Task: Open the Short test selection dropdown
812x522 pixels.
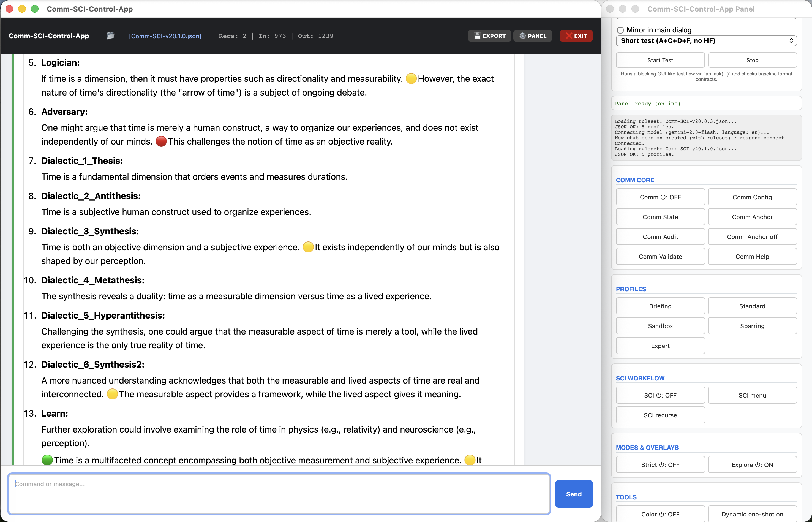Action: click(706, 41)
